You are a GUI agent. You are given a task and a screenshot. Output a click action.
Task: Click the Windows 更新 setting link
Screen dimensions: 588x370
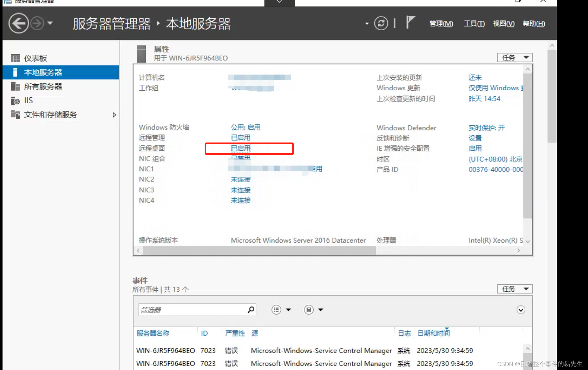coord(496,88)
